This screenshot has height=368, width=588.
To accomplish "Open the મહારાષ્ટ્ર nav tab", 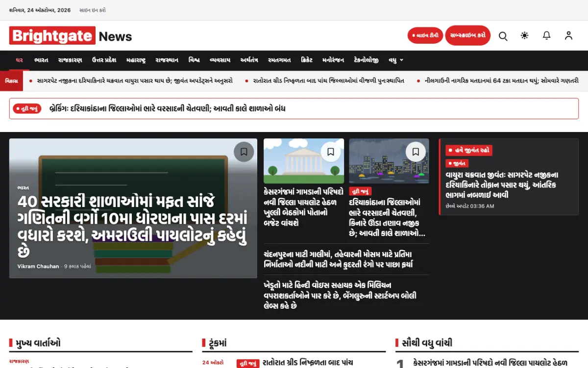I will tap(136, 60).
